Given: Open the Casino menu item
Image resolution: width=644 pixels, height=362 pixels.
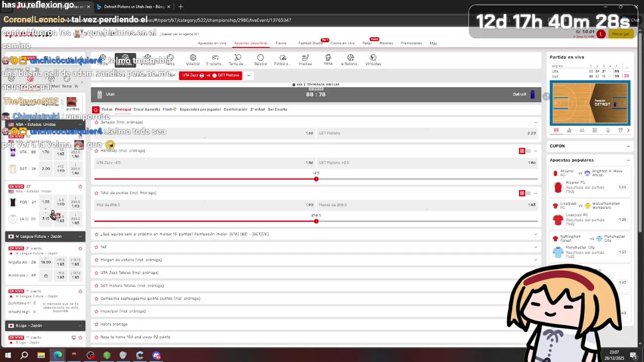Looking at the screenshot, I should click(281, 43).
